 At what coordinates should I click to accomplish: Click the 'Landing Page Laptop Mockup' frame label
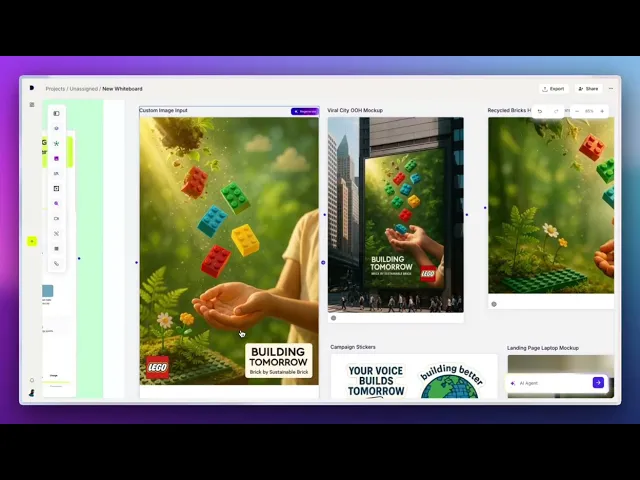pyautogui.click(x=543, y=348)
